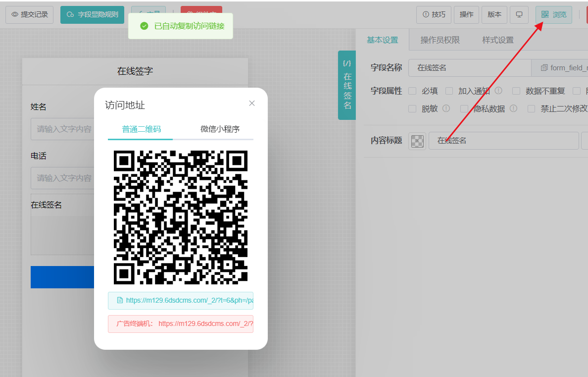Click the 电话 text input

pos(62,178)
